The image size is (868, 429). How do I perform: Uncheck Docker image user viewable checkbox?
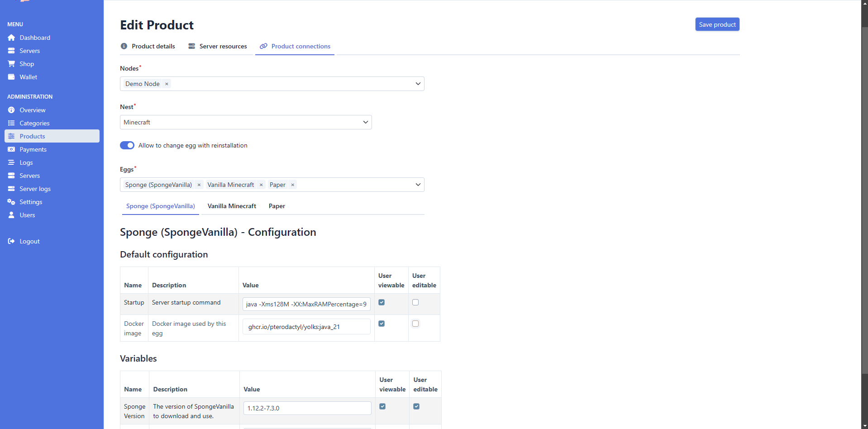click(382, 324)
